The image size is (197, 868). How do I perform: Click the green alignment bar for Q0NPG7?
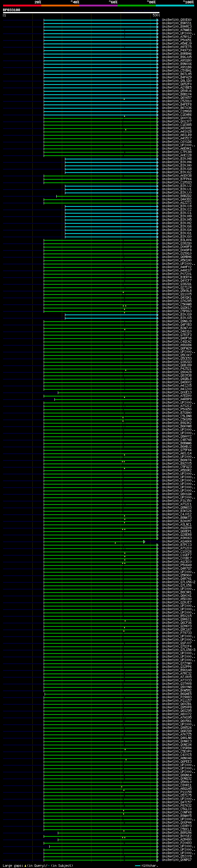click(101, 860)
